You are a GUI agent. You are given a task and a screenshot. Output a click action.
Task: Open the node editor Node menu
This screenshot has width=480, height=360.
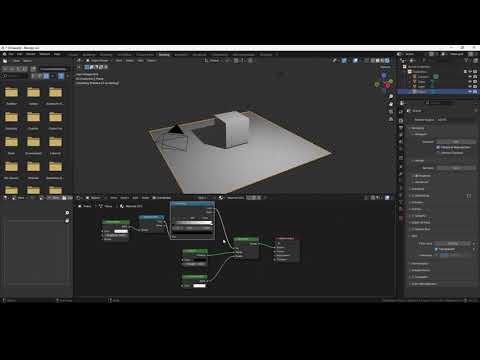coord(145,198)
